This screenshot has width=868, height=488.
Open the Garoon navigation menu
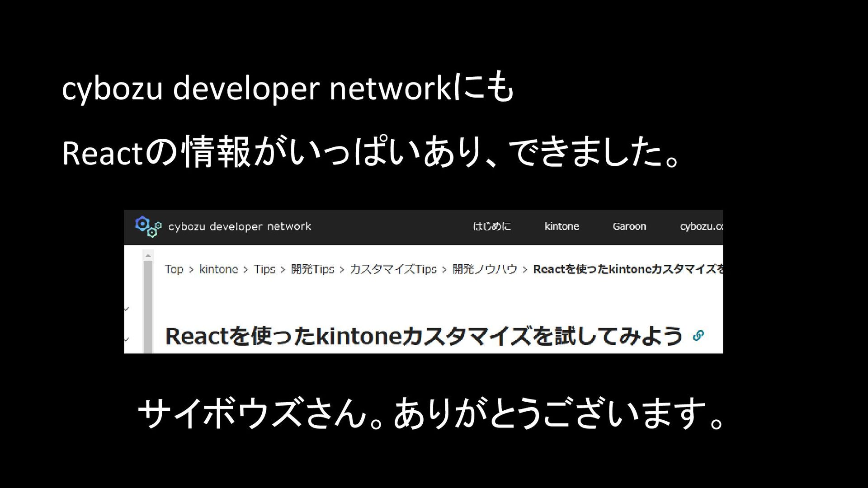tap(629, 226)
